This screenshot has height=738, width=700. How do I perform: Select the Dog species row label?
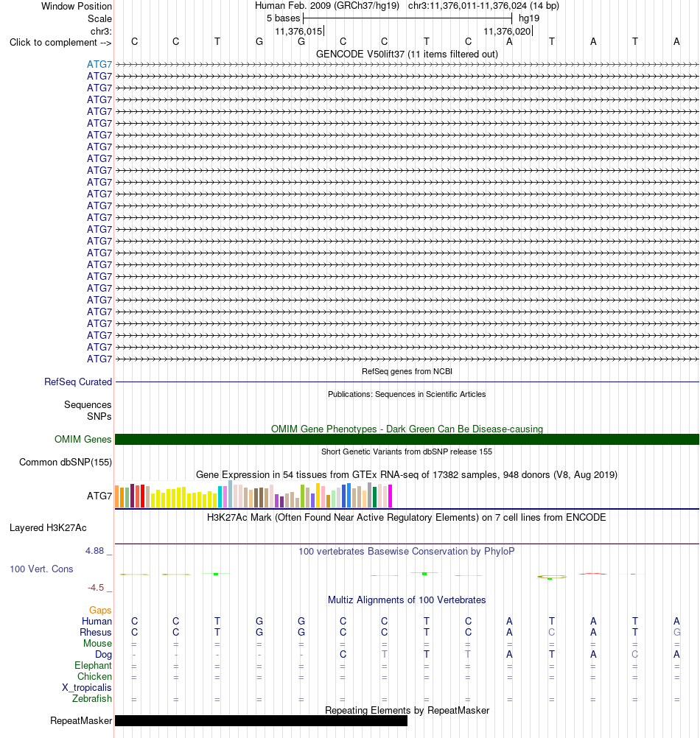click(x=104, y=655)
